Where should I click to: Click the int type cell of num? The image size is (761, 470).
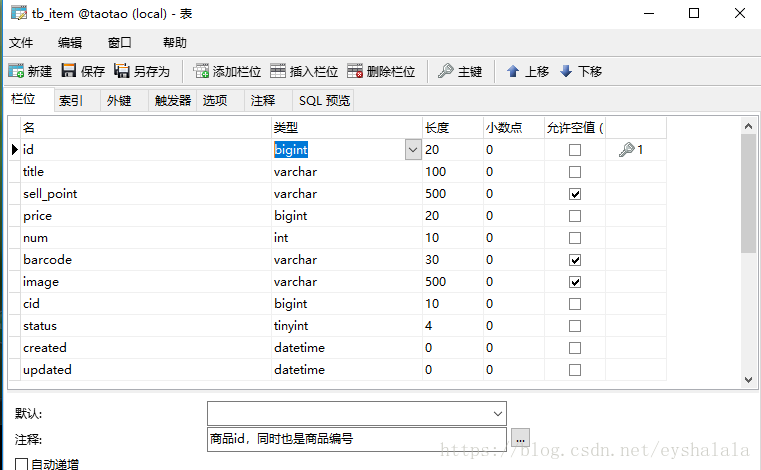tap(347, 238)
